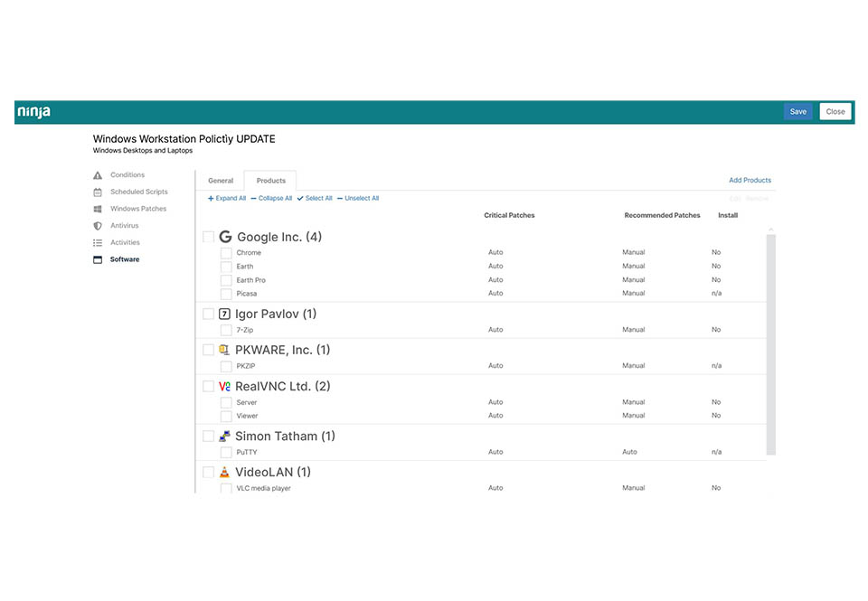Click the Google Inc. logo icon
Image resolution: width=868 pixels, height=601 pixels.
[225, 237]
